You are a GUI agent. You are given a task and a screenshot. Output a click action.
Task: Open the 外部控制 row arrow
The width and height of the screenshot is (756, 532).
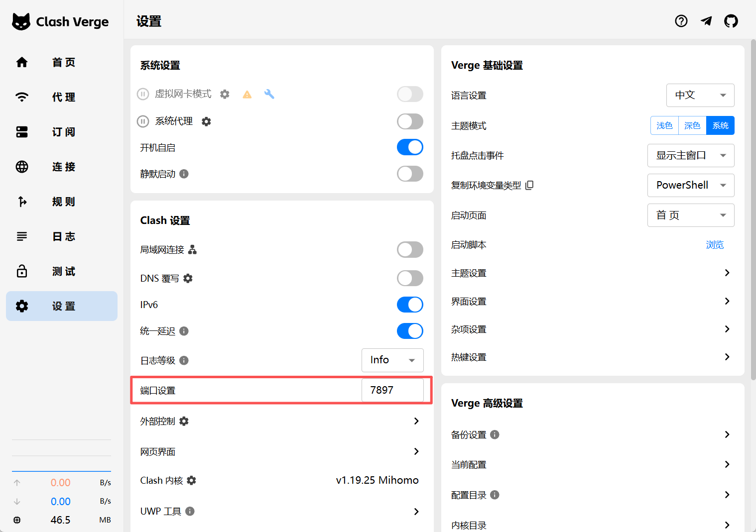(416, 421)
